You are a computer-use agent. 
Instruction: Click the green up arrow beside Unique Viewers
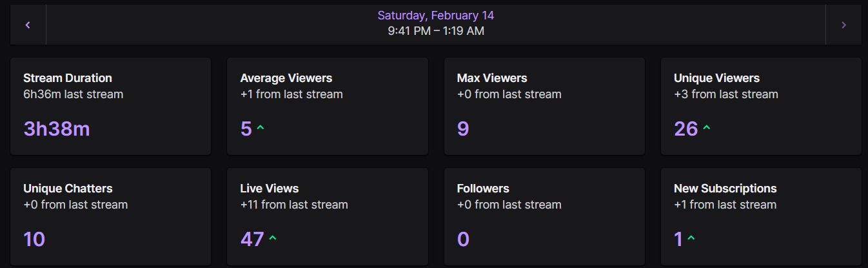click(x=707, y=128)
